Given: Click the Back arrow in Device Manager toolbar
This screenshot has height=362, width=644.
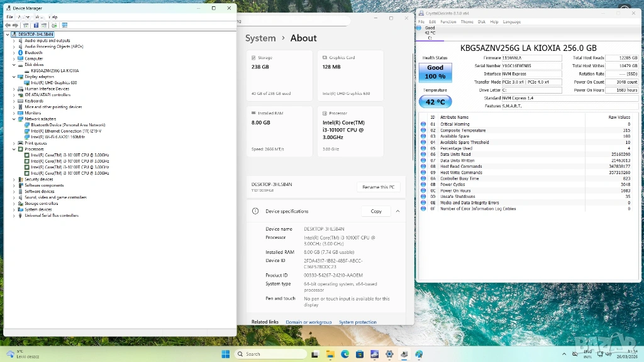Looking at the screenshot, I should 8,25.
